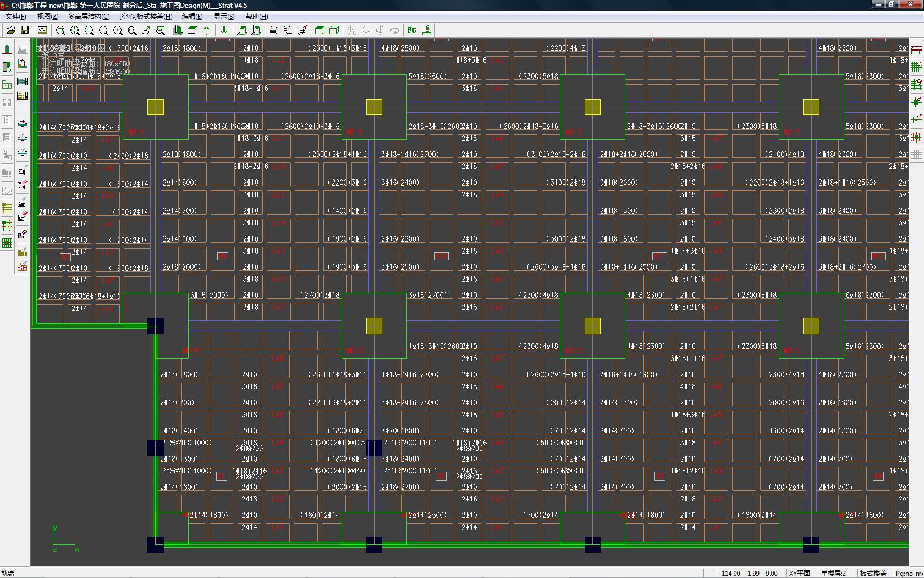Click the red-and-green grid icon in left sidebar
924x578 pixels.
7,225
